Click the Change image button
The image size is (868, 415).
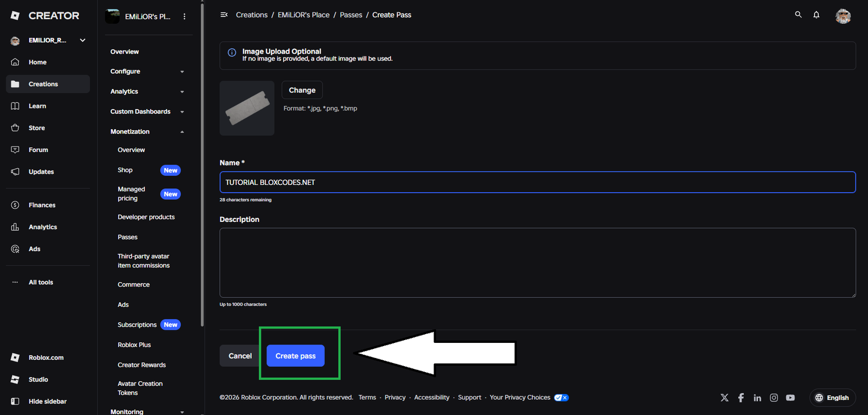pyautogui.click(x=302, y=90)
